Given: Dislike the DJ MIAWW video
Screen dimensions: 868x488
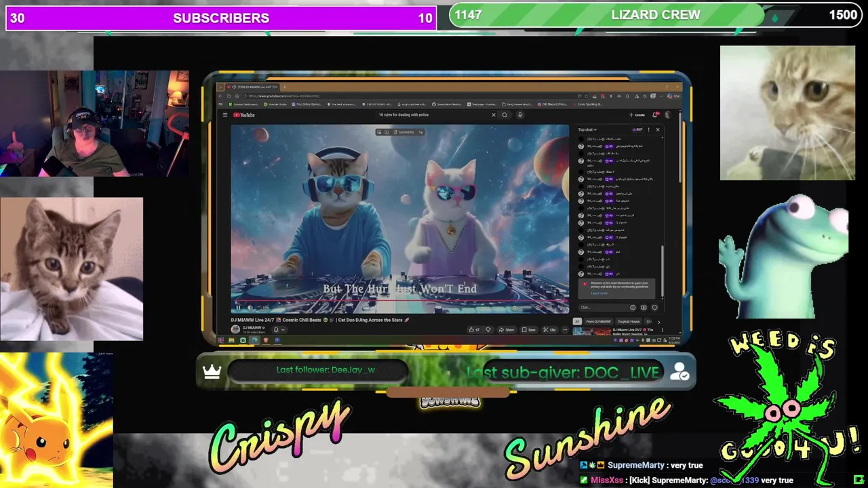Looking at the screenshot, I should [x=488, y=329].
